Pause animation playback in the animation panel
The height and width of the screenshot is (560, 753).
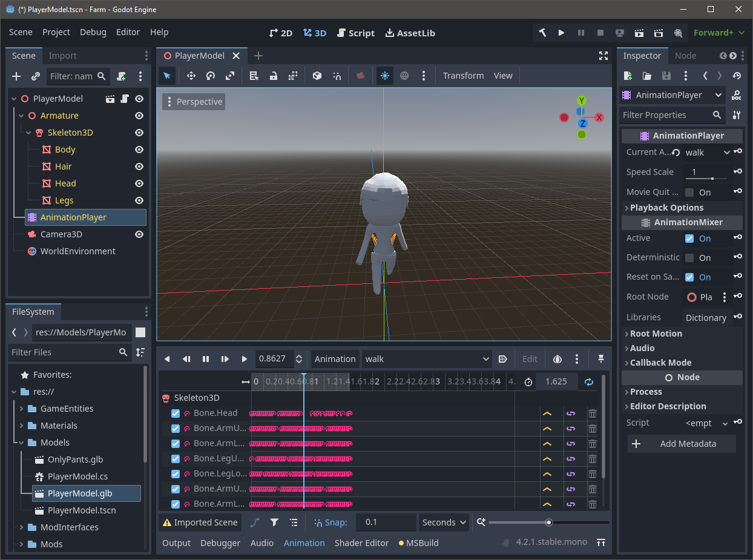[206, 359]
